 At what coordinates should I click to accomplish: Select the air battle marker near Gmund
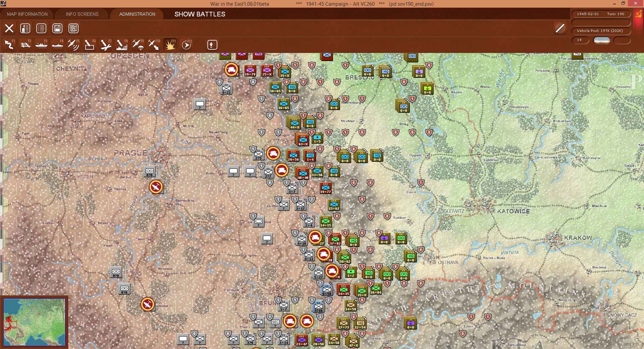pos(148,304)
